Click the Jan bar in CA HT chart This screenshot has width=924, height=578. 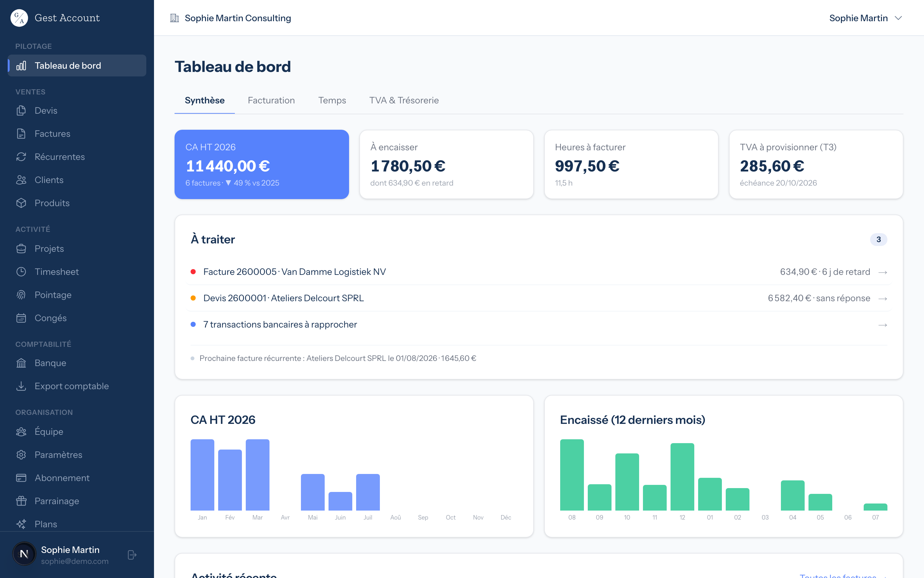click(x=202, y=475)
